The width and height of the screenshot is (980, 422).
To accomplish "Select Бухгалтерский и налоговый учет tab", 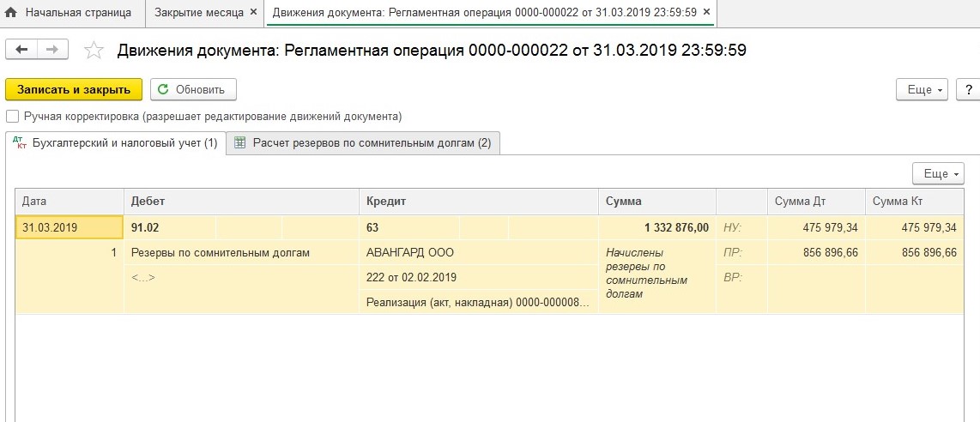I will (x=116, y=143).
